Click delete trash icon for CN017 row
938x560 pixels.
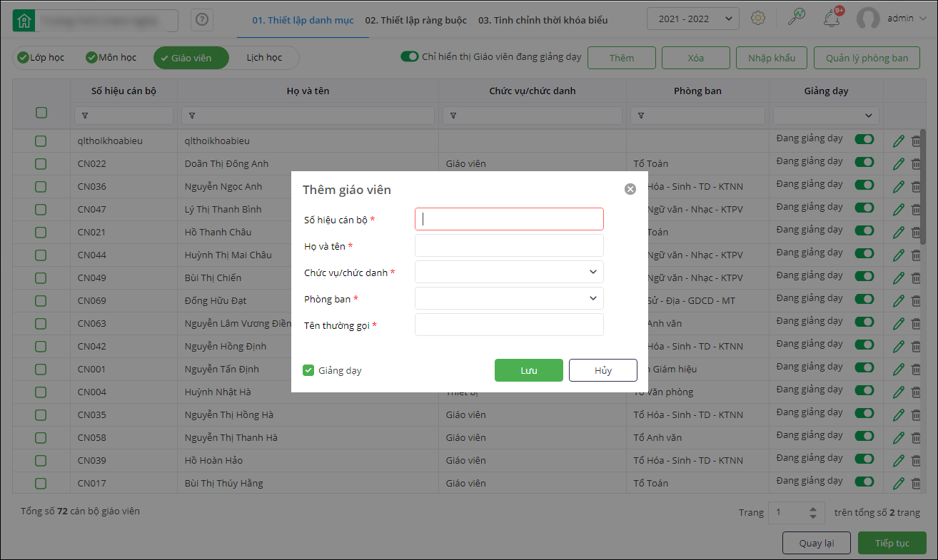916,484
